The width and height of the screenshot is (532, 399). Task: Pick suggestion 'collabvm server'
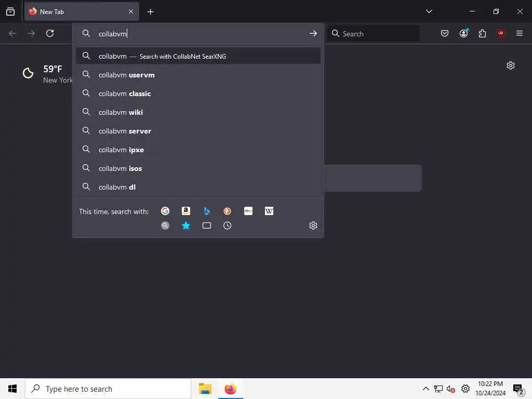pyautogui.click(x=198, y=131)
